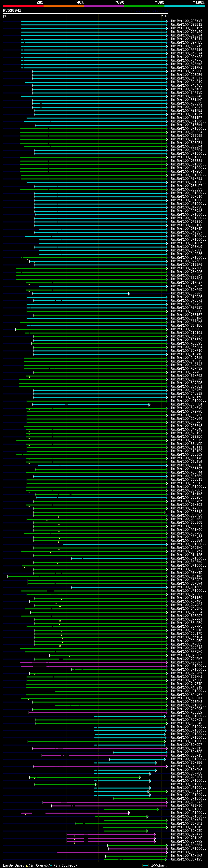This screenshot has height=868, width=208.
Task: Select UniRef100_A7PS16 hit label
Action: click(187, 50)
